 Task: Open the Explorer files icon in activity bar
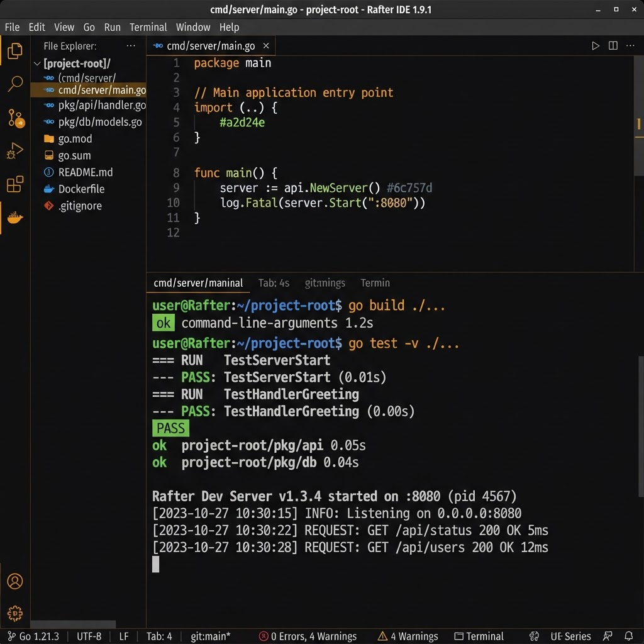click(15, 51)
